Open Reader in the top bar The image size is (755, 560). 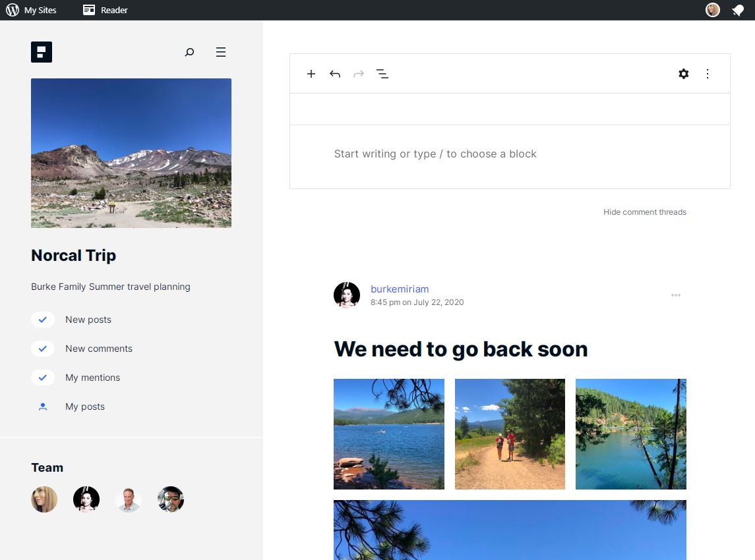[106, 10]
